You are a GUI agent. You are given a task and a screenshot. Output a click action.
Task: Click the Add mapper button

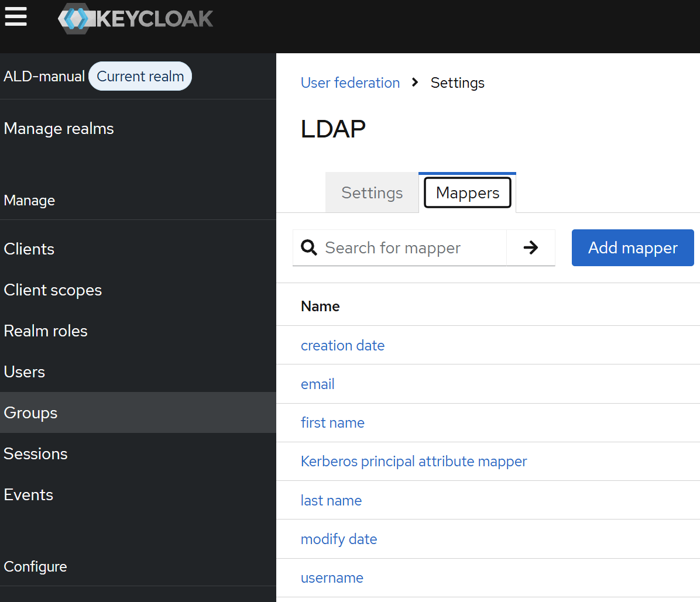pyautogui.click(x=633, y=247)
